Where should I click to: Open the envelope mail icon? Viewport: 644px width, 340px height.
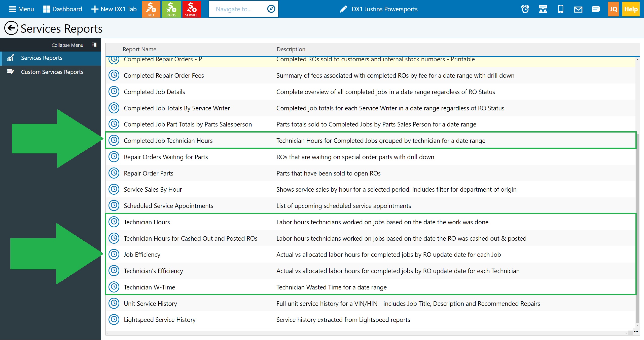tap(578, 9)
